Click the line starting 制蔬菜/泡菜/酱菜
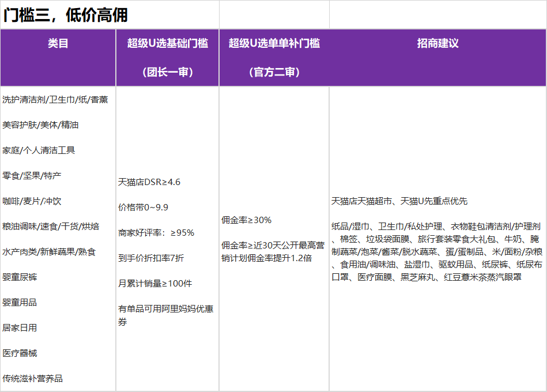Screen dimensions: 547x392 437,252
